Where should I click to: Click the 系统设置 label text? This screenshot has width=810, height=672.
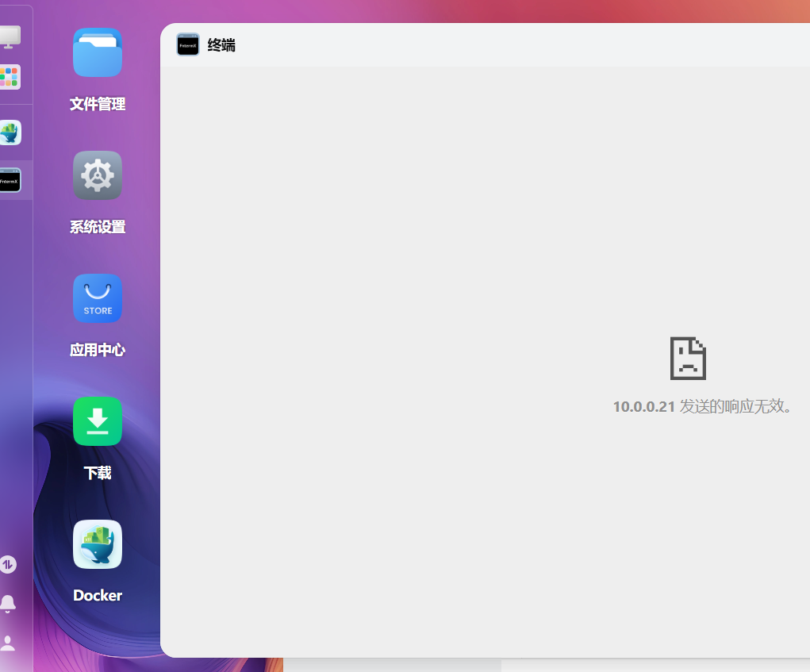[98, 227]
